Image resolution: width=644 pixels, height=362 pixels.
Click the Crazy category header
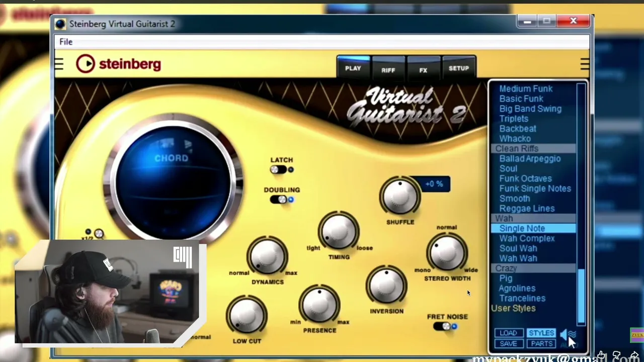[533, 268]
